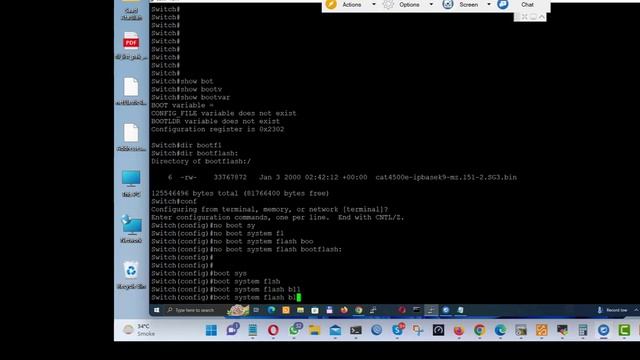Click the blue Screen monitor icon
The height and width of the screenshot is (360, 640).
448,4
